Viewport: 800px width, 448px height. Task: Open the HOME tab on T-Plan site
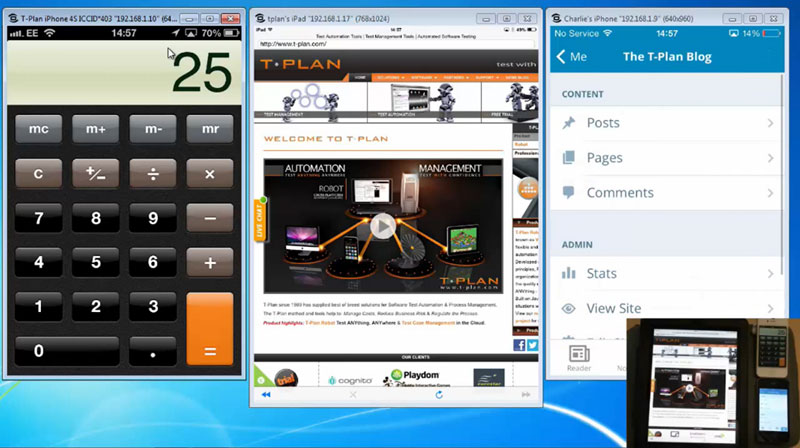pyautogui.click(x=360, y=78)
